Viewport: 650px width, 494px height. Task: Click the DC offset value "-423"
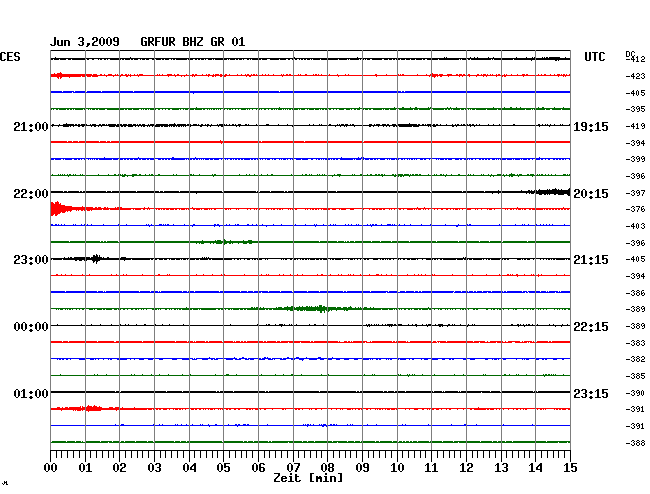coord(635,76)
